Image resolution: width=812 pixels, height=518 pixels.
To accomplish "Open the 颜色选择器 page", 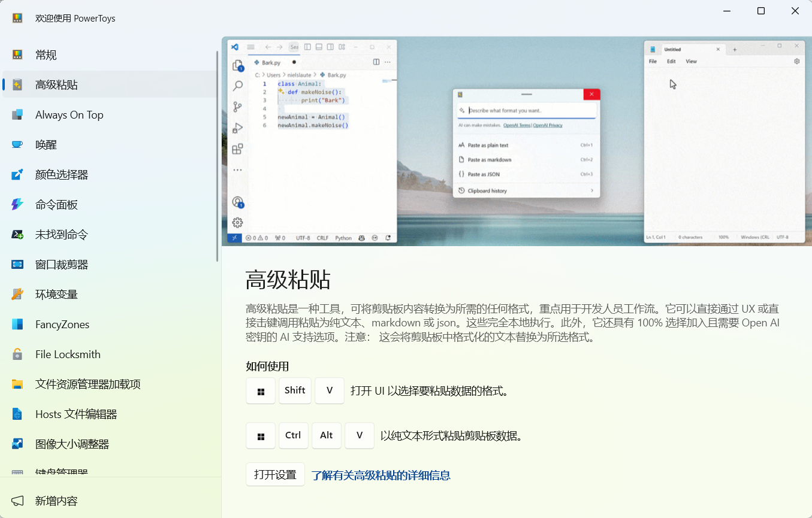I will (109, 175).
